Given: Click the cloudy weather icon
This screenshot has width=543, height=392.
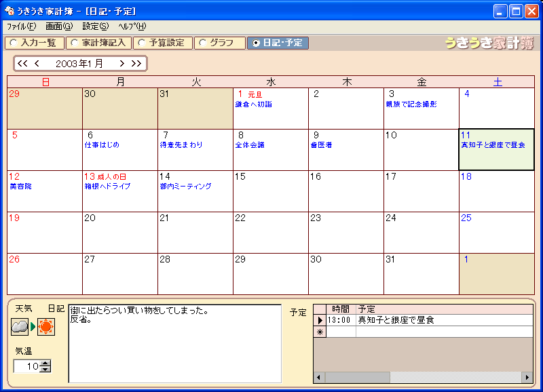Looking at the screenshot, I should coord(20,327).
